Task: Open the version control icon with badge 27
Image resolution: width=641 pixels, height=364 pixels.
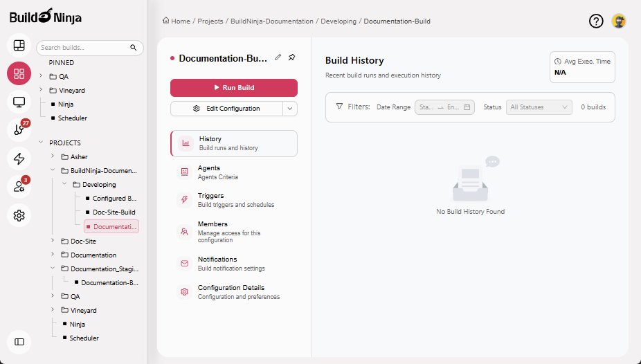Action: coord(19,130)
